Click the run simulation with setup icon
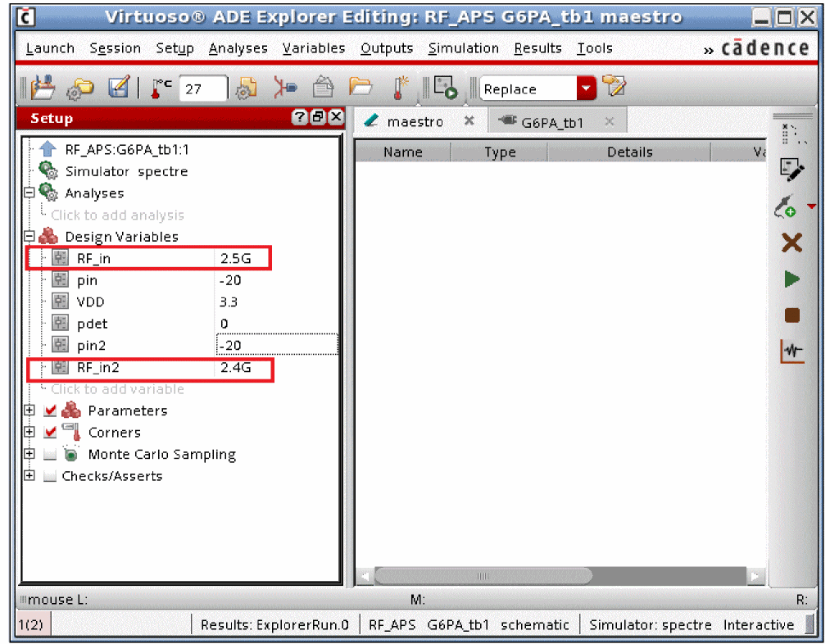 tap(445, 88)
